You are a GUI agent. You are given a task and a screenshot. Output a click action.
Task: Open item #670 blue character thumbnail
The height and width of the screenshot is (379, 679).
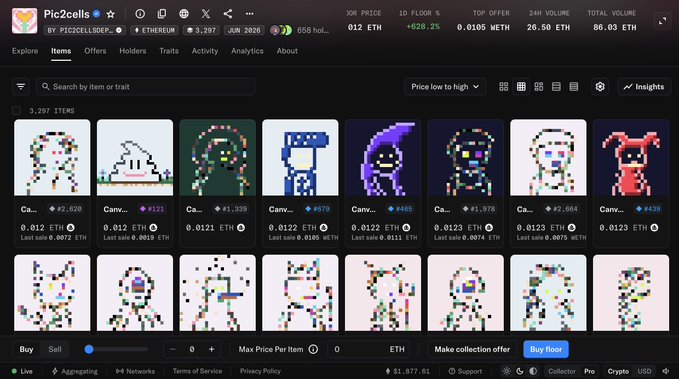300,158
